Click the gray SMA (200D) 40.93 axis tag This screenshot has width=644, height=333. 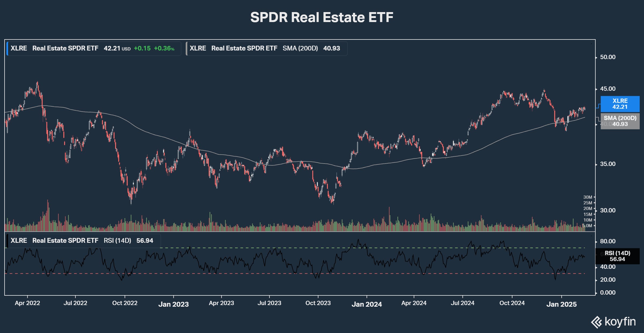pyautogui.click(x=620, y=121)
